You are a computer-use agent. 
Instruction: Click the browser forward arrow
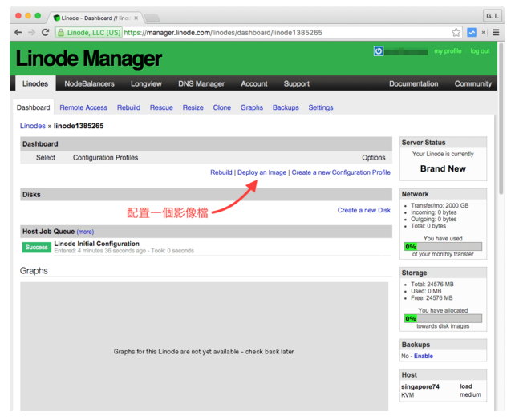point(31,33)
